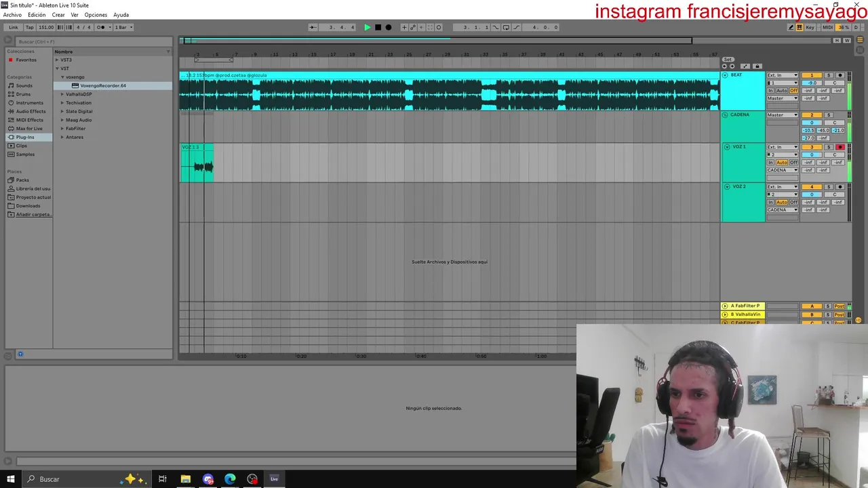
Task: Arm the BEAT track for recording
Action: (840, 75)
